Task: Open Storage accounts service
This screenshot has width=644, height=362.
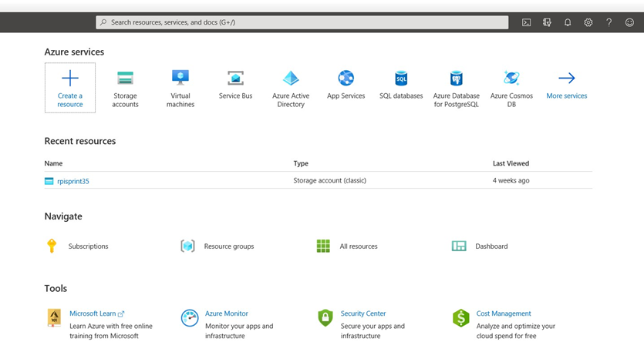Action: click(x=125, y=79)
